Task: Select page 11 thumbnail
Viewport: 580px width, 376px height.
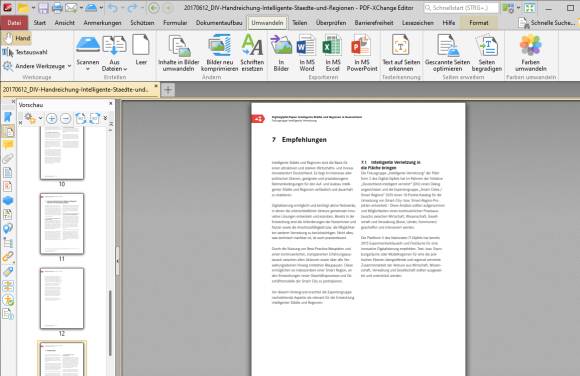Action: (x=62, y=224)
